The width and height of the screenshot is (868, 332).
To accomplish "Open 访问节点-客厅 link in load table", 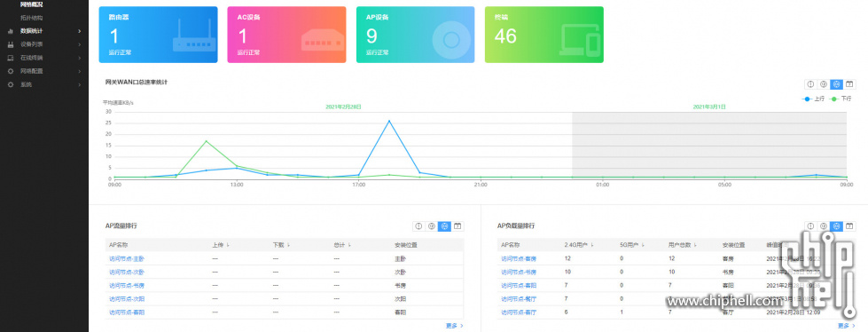I will (519, 312).
